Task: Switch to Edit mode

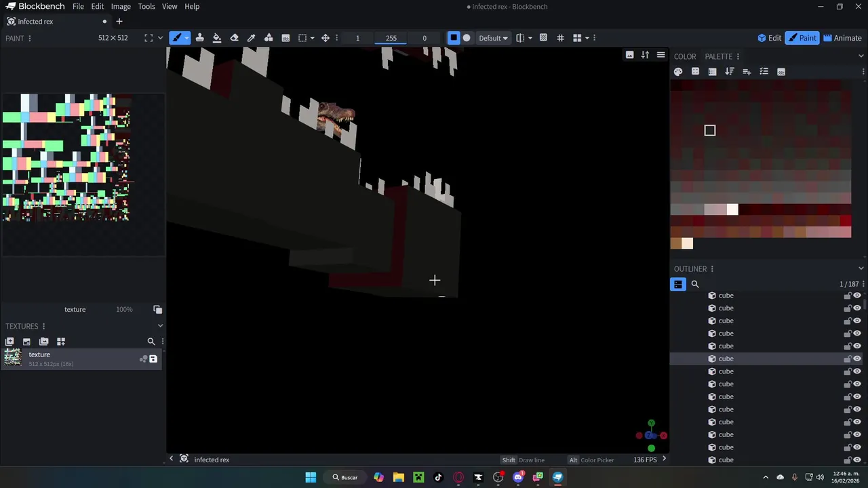Action: 769,38
